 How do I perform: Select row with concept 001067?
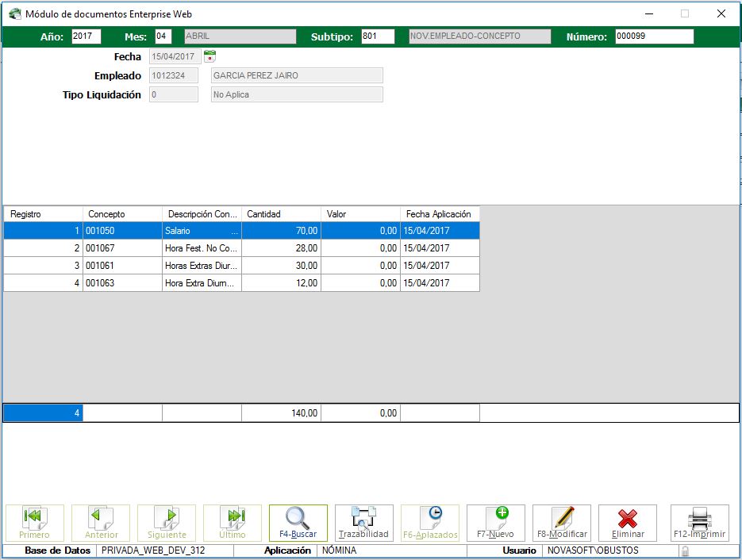pos(122,248)
